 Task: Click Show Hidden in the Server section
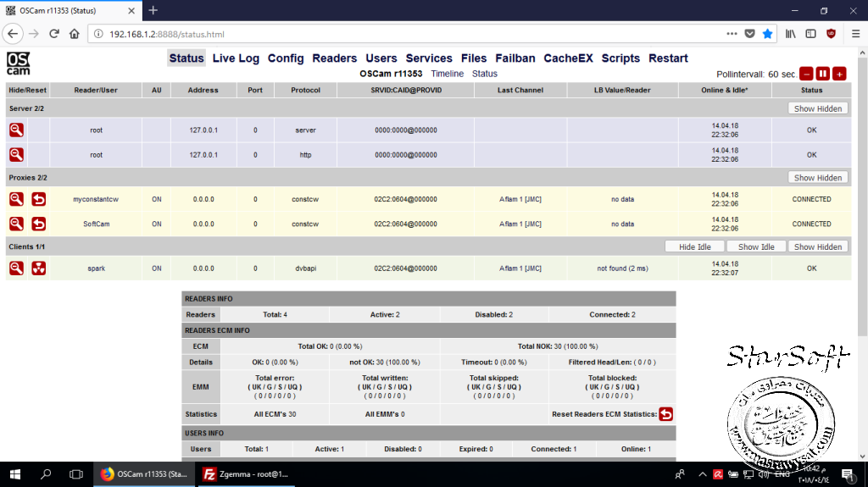(x=818, y=108)
